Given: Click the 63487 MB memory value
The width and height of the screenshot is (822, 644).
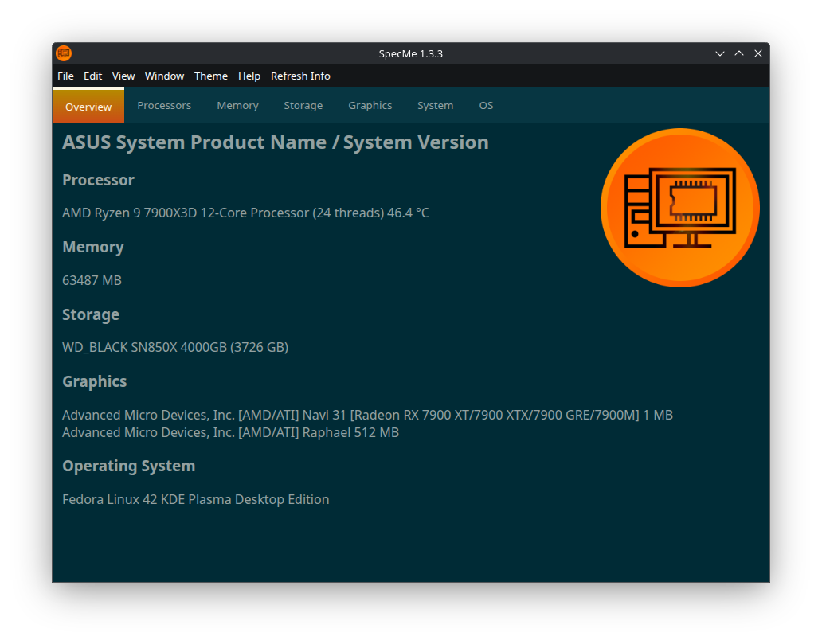Looking at the screenshot, I should tap(92, 280).
